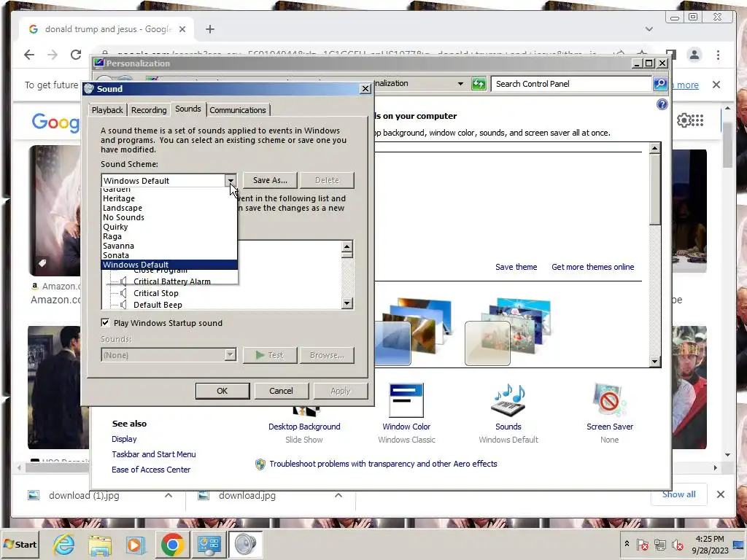Image resolution: width=747 pixels, height=560 pixels.
Task: Click OK in Sound dialog
Action: 222,391
